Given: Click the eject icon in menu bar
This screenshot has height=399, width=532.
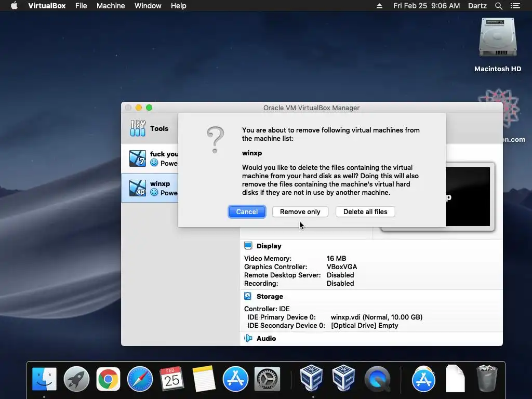Looking at the screenshot, I should coord(379,6).
